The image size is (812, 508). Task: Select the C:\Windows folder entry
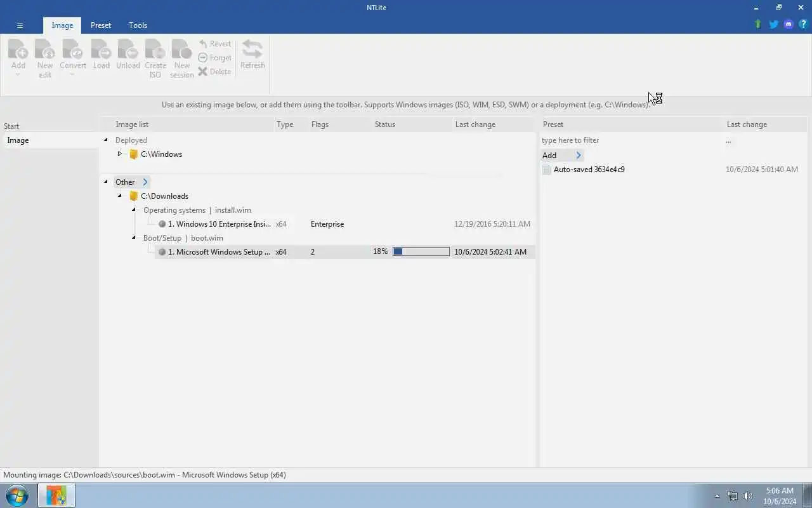tap(155, 154)
